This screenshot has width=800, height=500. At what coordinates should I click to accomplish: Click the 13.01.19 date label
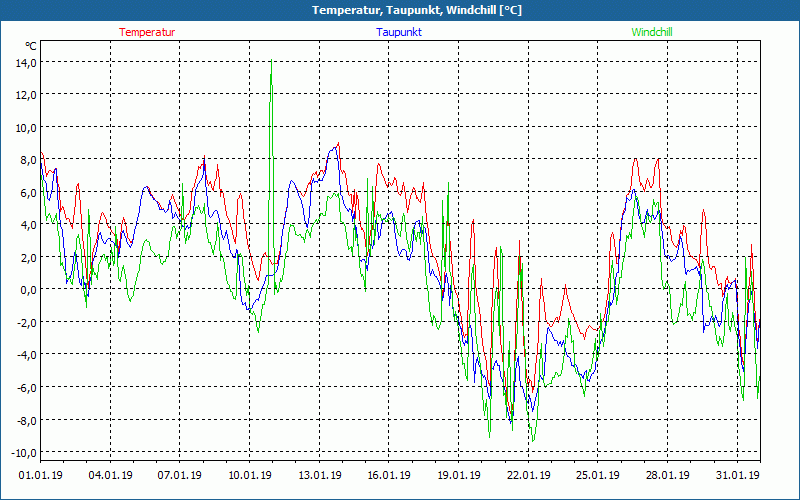pos(319,475)
